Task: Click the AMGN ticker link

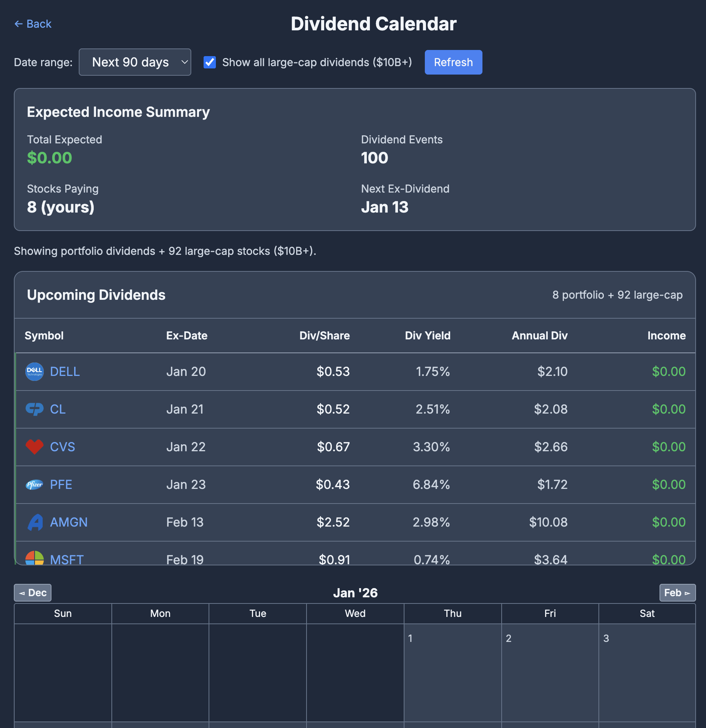Action: [68, 522]
